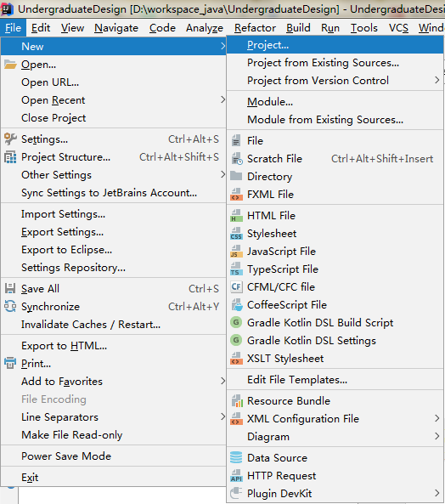
Task: Expand the New submenu arrow
Action: pyautogui.click(x=222, y=46)
